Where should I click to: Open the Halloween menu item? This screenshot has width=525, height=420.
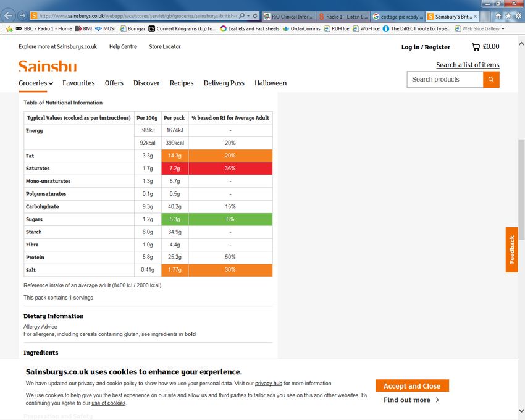271,83
